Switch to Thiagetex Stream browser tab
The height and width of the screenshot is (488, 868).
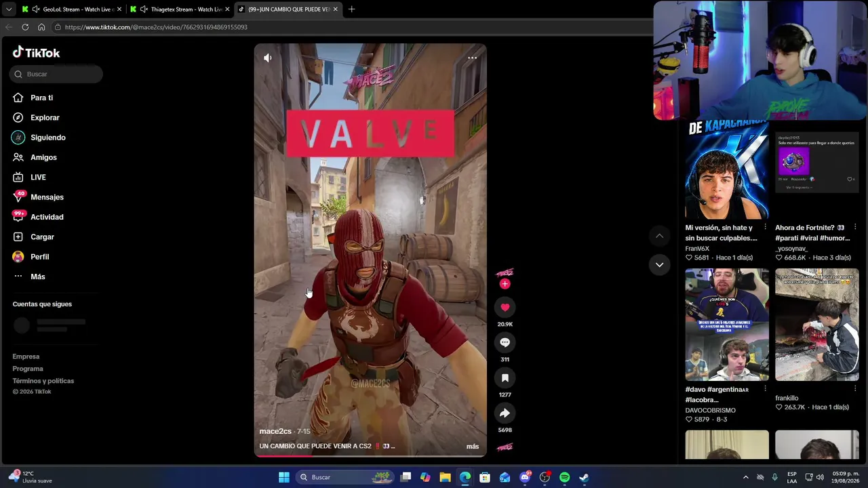[x=179, y=9]
